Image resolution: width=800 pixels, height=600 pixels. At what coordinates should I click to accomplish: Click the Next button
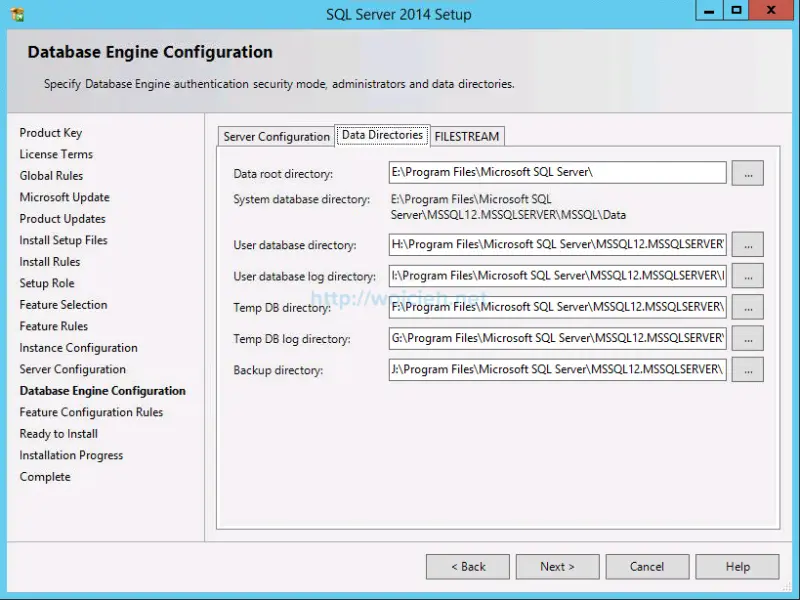[557, 566]
